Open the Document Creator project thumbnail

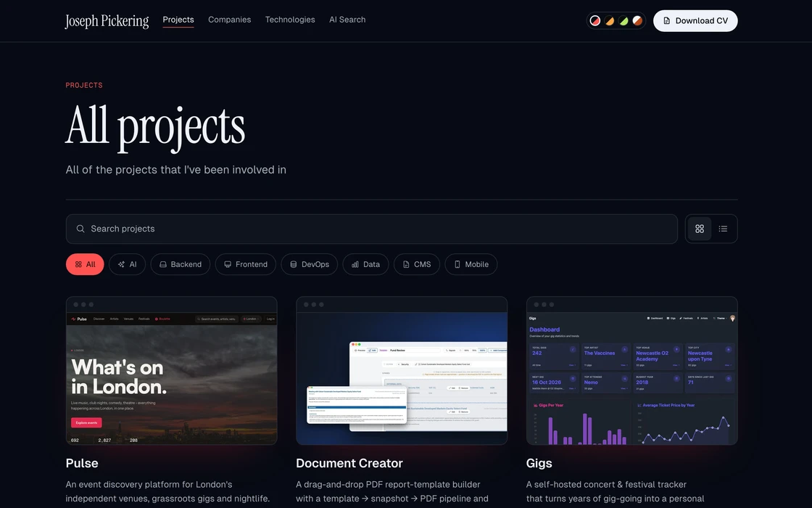[x=402, y=371]
